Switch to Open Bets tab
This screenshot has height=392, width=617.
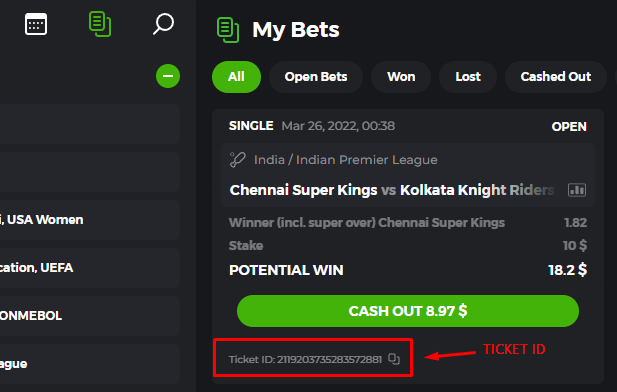pyautogui.click(x=316, y=77)
